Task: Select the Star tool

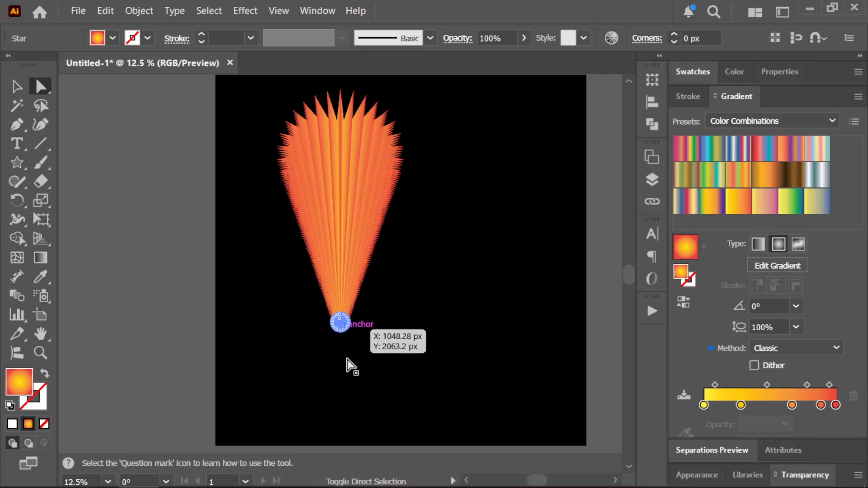Action: point(17,163)
